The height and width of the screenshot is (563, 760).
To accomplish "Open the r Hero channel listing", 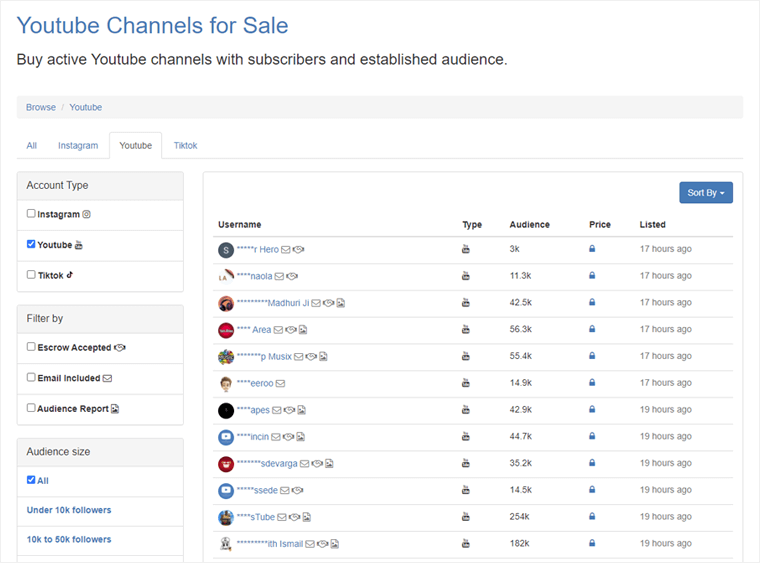I will [x=258, y=250].
